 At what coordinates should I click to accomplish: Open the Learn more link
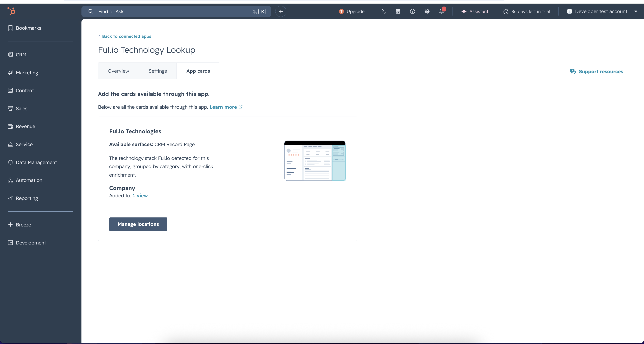click(226, 107)
